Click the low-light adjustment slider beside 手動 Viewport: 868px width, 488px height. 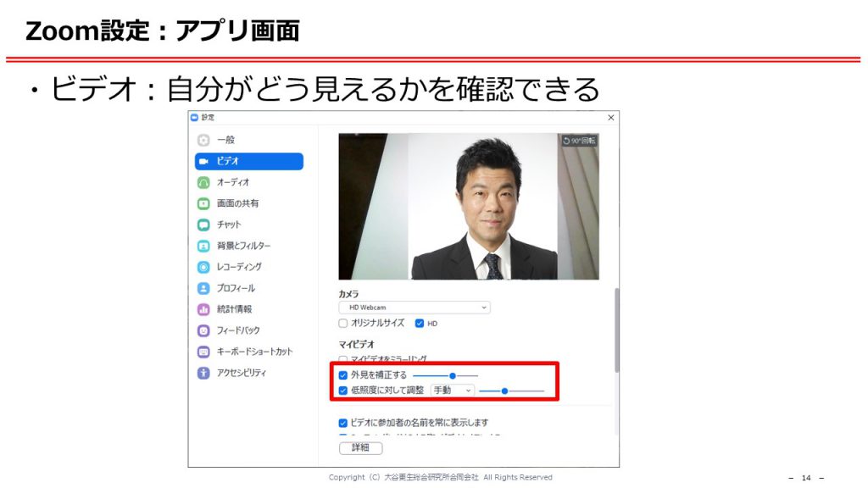[x=511, y=391]
